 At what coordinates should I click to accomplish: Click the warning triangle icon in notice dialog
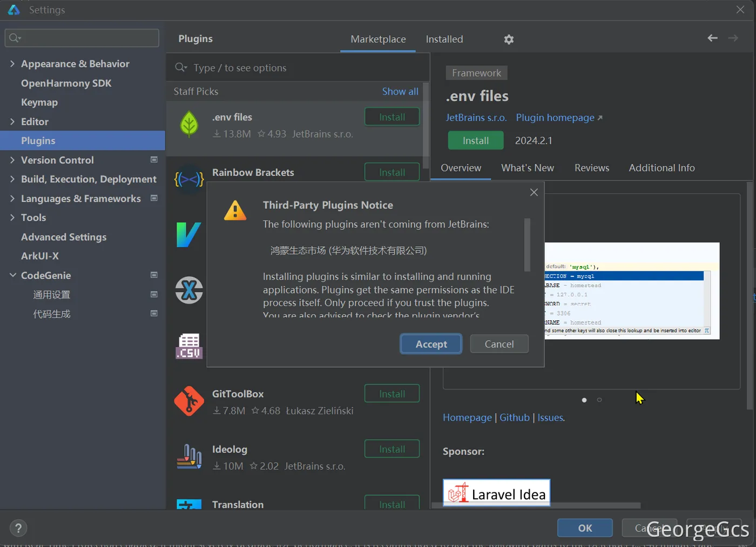tap(235, 211)
